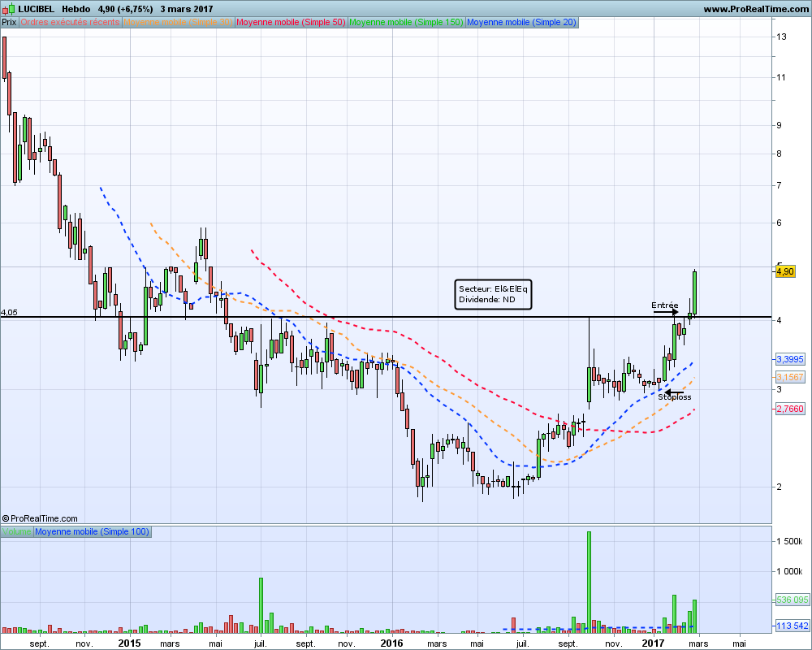
Task: Click the Volume panel label
Action: tap(16, 532)
